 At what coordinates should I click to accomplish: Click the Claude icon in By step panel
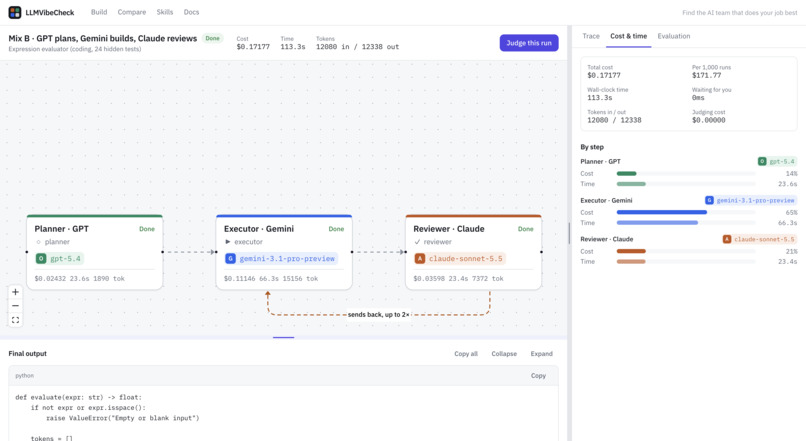727,239
